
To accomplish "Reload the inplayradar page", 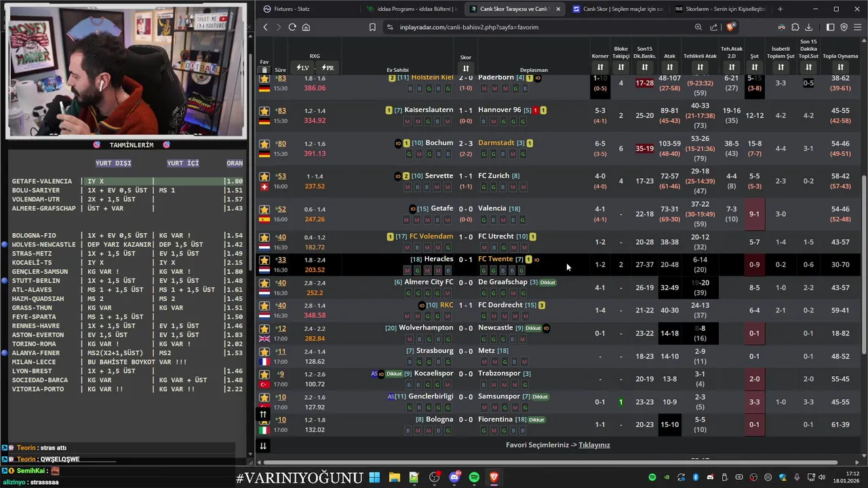I will click(x=292, y=27).
